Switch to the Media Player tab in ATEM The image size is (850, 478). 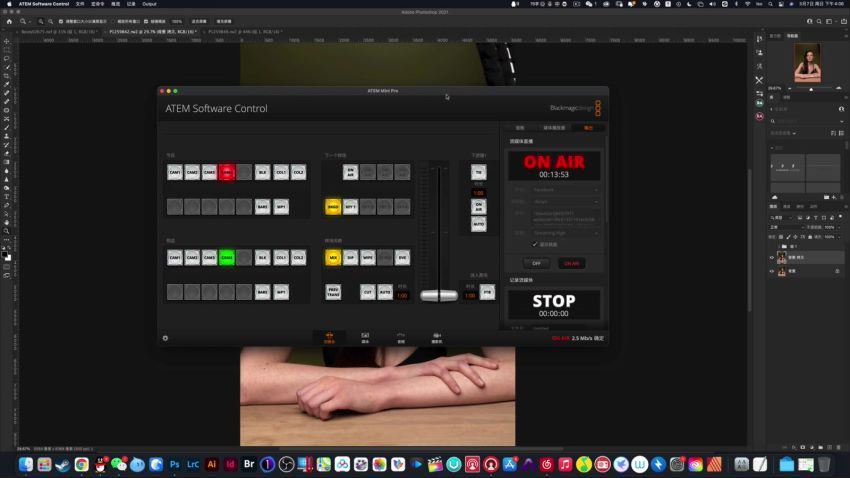point(554,128)
